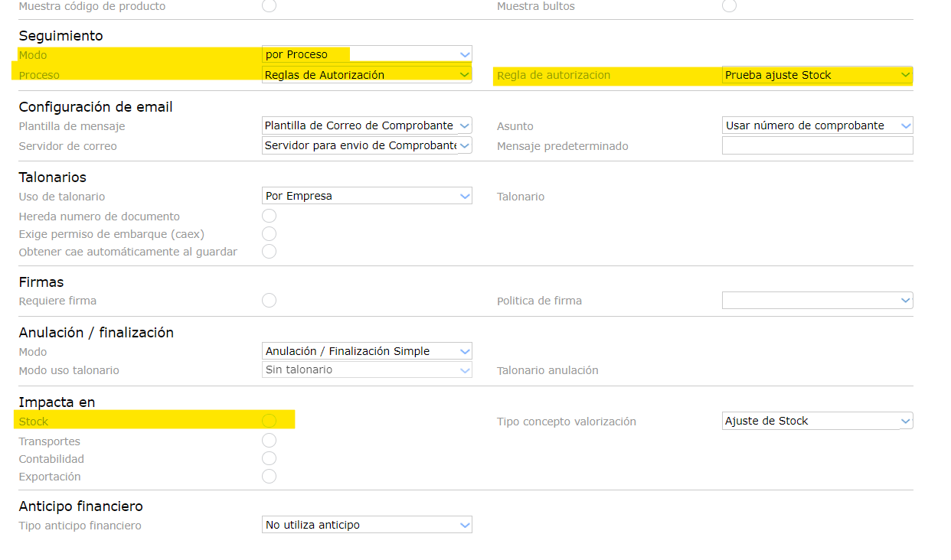The width and height of the screenshot is (951, 560).
Task: Toggle Exige permiso de embarque (caex)
Action: coord(269,233)
